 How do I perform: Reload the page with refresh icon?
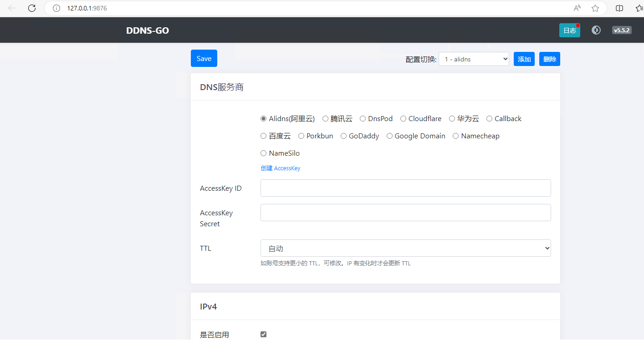(32, 8)
